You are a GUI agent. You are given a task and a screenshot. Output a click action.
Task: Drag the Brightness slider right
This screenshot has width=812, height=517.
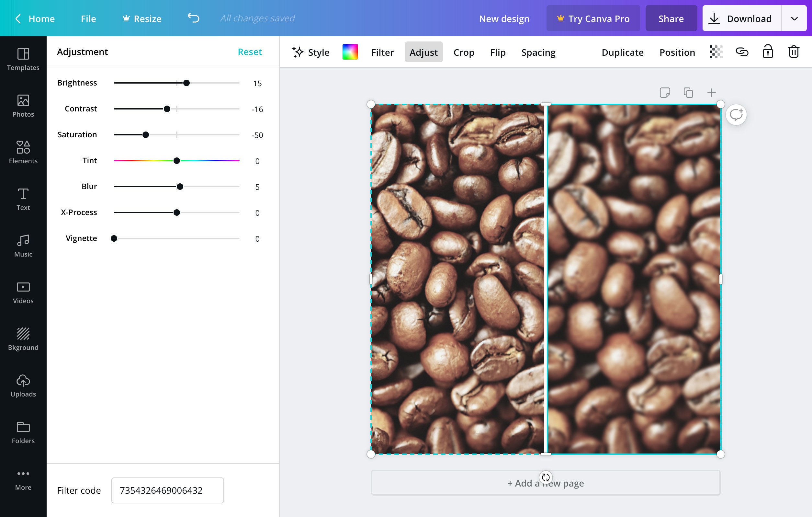[186, 83]
